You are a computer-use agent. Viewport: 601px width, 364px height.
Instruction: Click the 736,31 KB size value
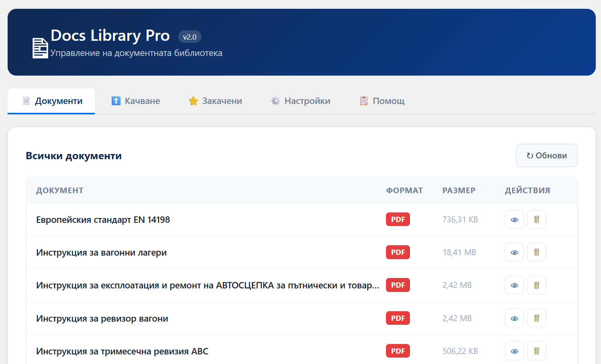[460, 220]
